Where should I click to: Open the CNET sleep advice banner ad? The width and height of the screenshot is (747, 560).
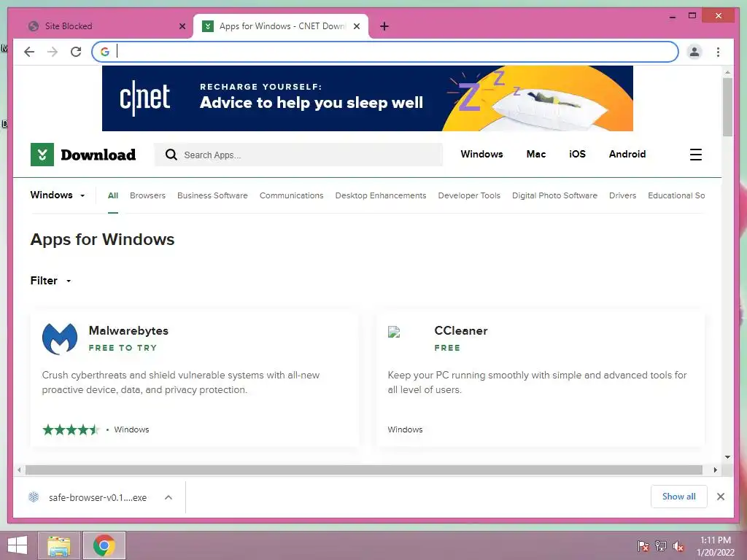point(368,98)
